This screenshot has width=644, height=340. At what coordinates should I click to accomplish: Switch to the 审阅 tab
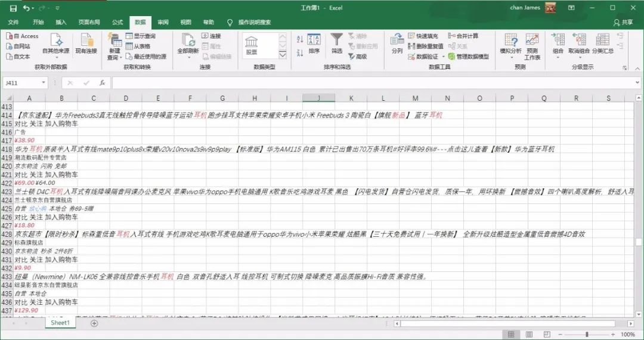pyautogui.click(x=163, y=22)
